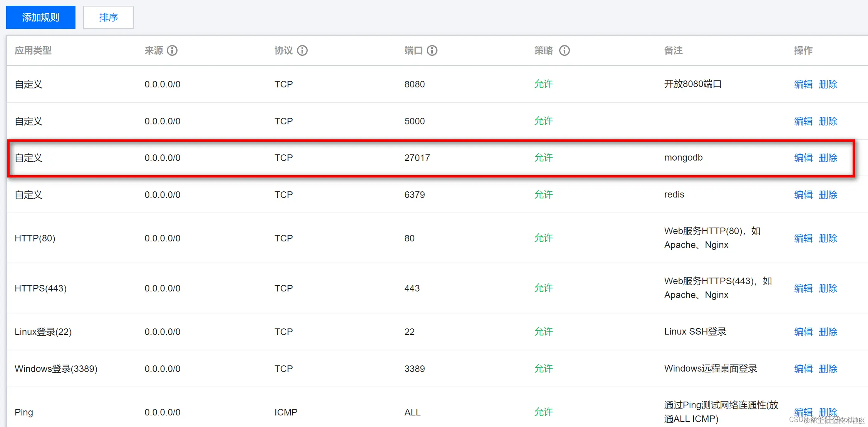Viewport: 868px width, 427px height.
Task: Click info icon next to 端口 header
Action: tap(432, 50)
